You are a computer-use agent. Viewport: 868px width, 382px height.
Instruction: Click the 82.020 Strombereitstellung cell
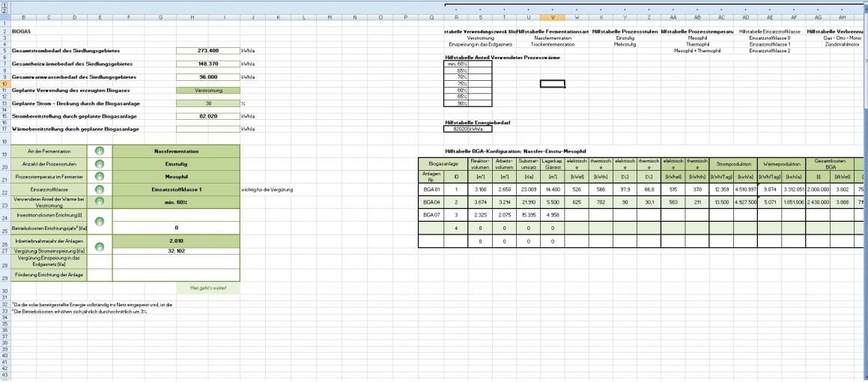point(208,116)
